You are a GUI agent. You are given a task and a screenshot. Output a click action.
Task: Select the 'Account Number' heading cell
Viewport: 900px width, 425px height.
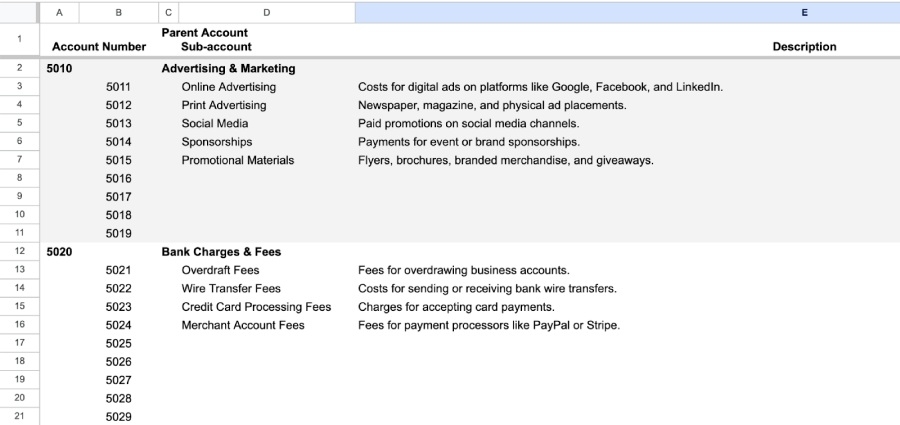(x=99, y=47)
